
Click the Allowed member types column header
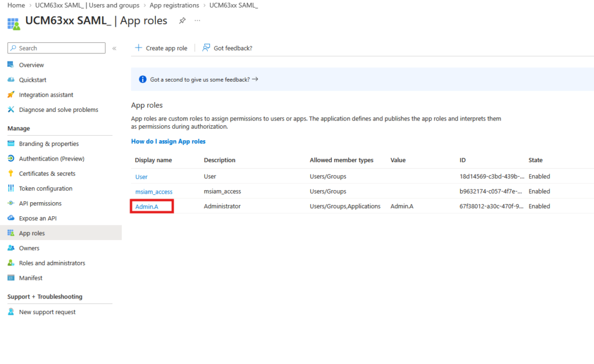[341, 160]
